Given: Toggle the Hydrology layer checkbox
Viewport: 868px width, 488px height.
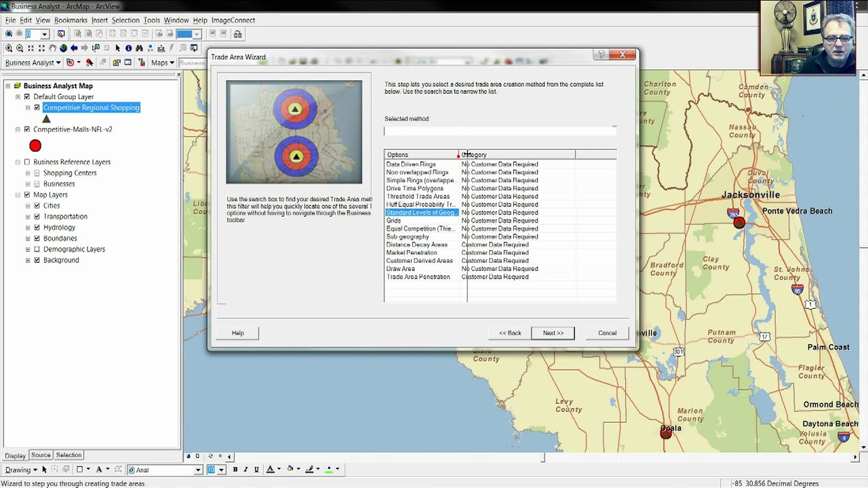Looking at the screenshot, I should coord(37,228).
